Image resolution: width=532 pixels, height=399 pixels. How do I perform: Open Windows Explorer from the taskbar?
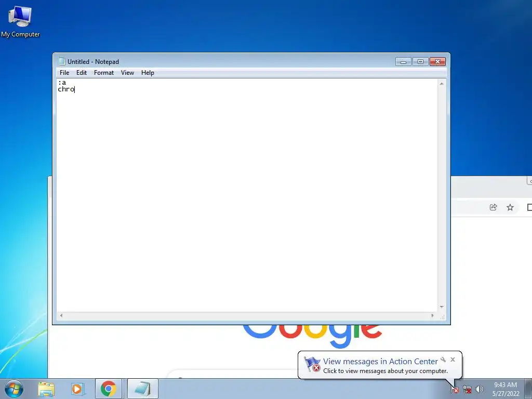(46, 389)
